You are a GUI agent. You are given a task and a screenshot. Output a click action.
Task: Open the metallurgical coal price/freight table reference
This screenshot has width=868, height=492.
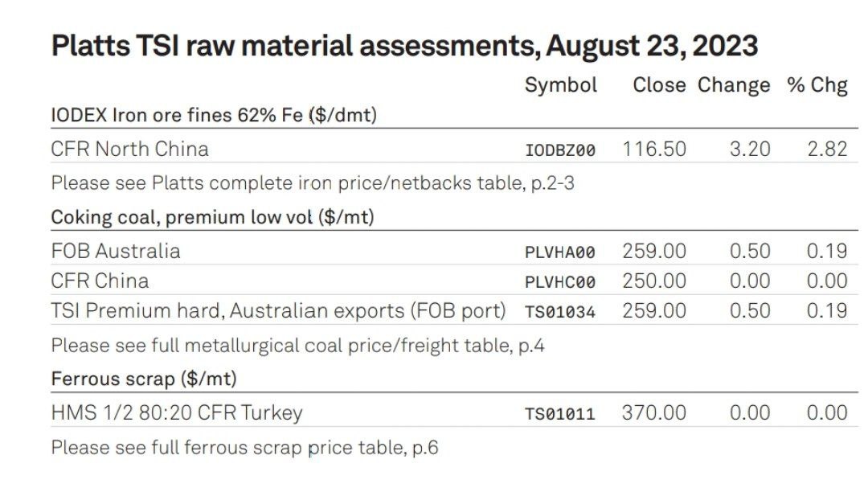click(297, 346)
